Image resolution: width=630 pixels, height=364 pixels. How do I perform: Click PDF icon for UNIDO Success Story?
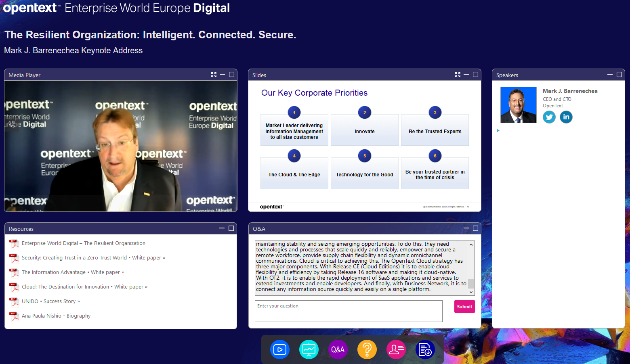pos(14,302)
